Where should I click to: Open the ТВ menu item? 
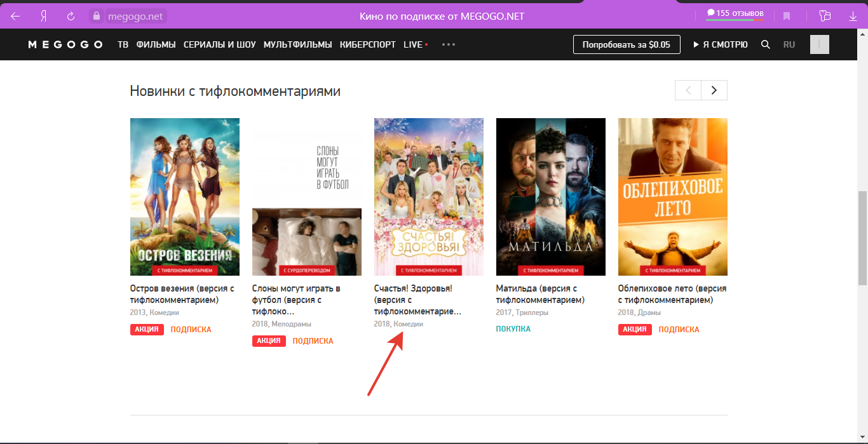pos(123,44)
